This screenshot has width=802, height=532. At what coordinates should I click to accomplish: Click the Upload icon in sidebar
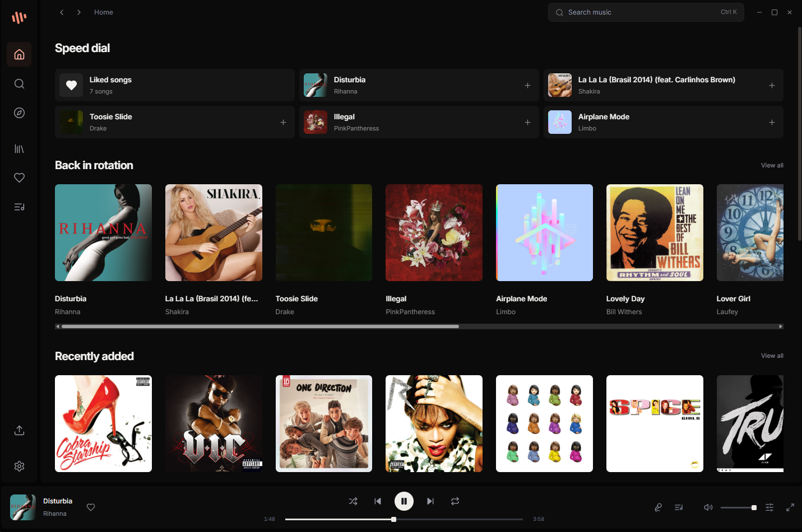19,431
